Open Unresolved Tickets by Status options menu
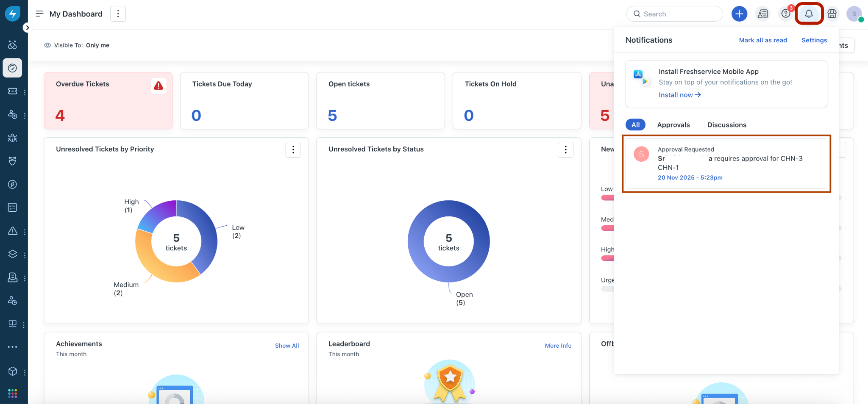The width and height of the screenshot is (868, 404). [565, 149]
